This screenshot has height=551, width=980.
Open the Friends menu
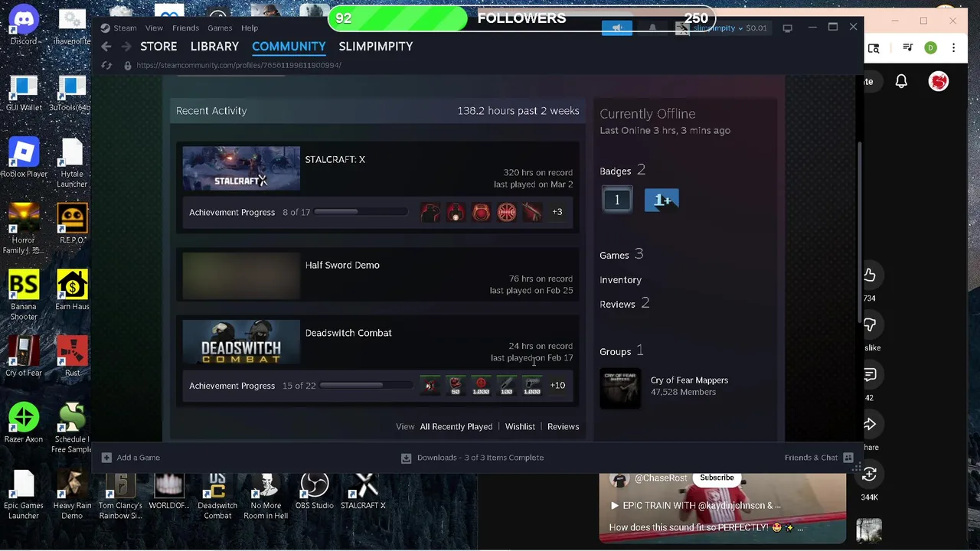[x=185, y=28]
